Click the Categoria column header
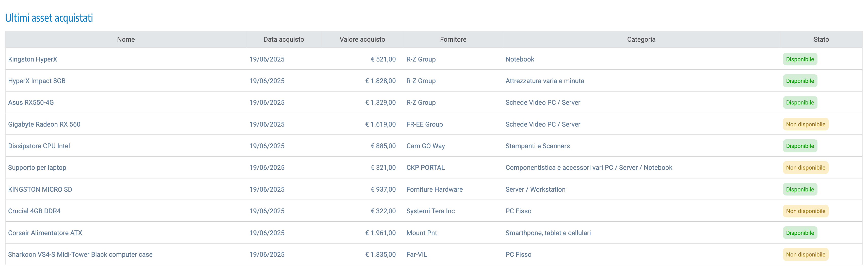868x272 pixels. click(641, 39)
